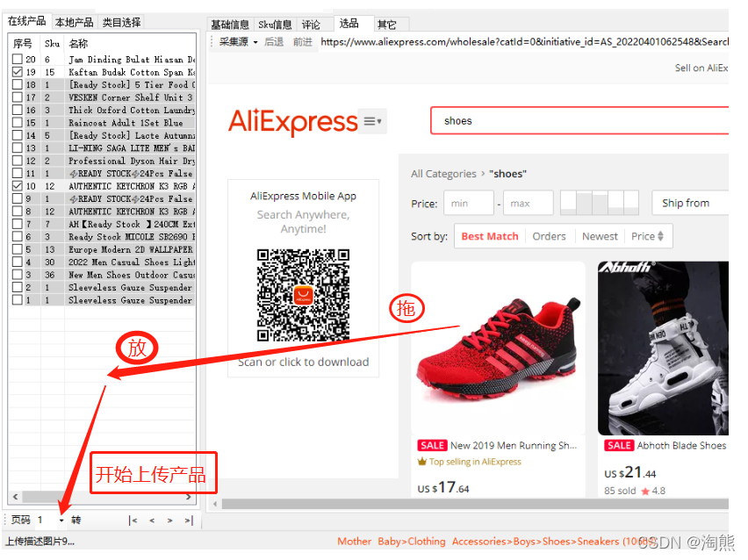This screenshot has width=748, height=560.
Task: Click the star rating on Abhoth shoes
Action: (646, 492)
